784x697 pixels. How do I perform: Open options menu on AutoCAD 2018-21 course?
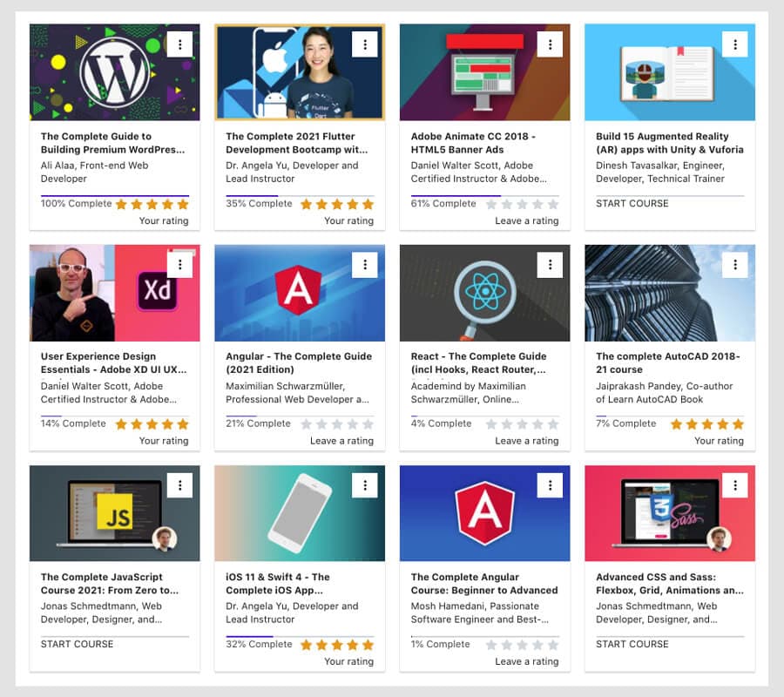pos(734,264)
